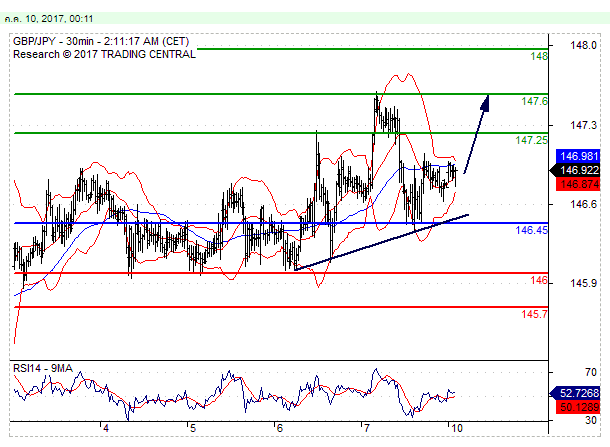Click the black current price tag '146.922'
Viewport: 610px width, 447px height.
(575, 170)
